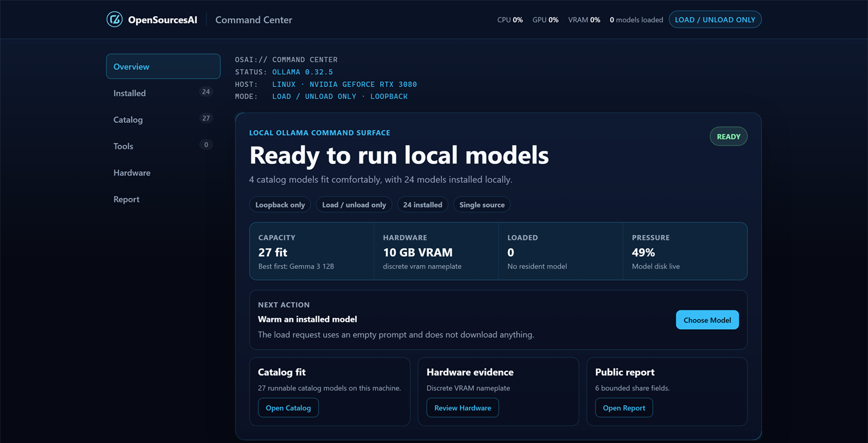Click the 27 count badge beside Catalog
The image size is (868, 443).
pos(206,118)
